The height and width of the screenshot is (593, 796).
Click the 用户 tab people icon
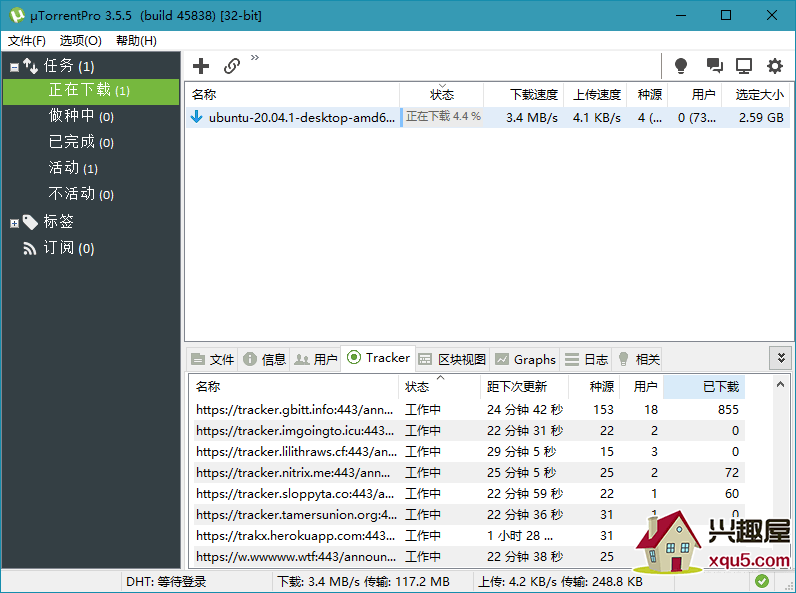click(302, 359)
